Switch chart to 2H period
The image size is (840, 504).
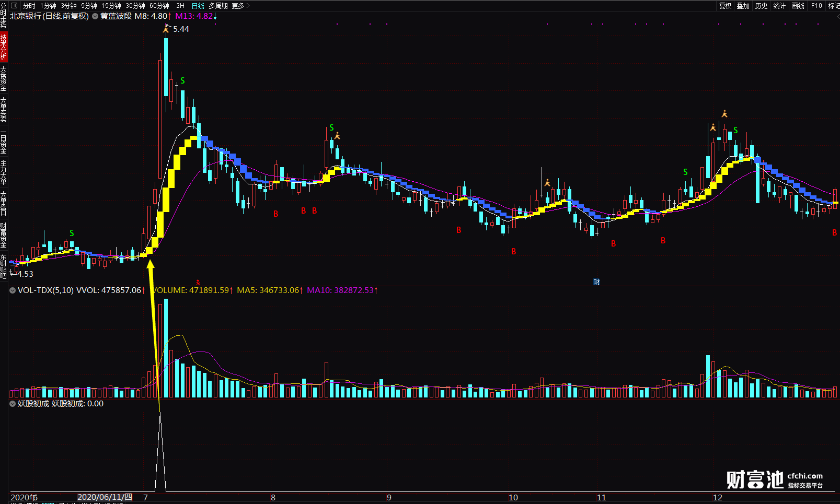pos(180,6)
